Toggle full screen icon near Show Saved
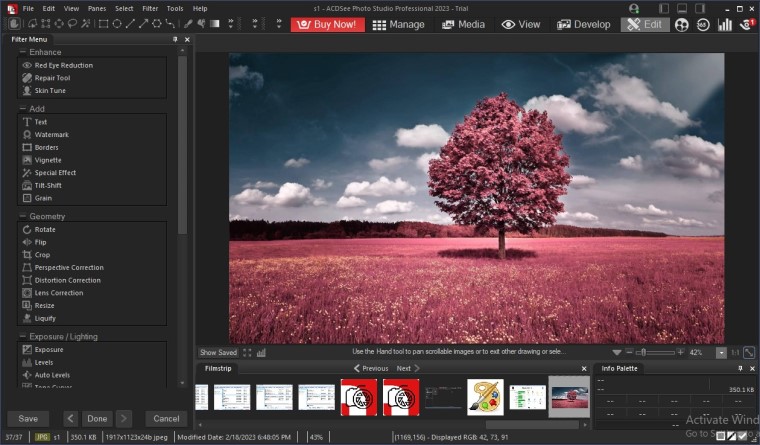760x445 pixels. [x=247, y=353]
